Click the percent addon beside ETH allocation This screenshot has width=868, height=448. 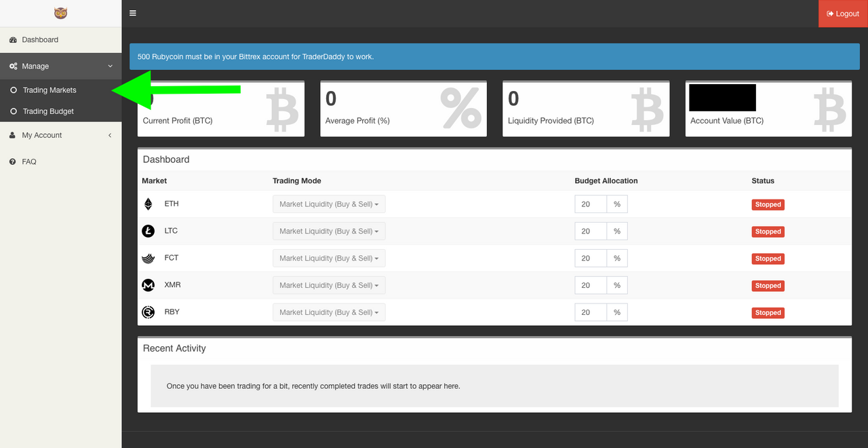tap(617, 204)
